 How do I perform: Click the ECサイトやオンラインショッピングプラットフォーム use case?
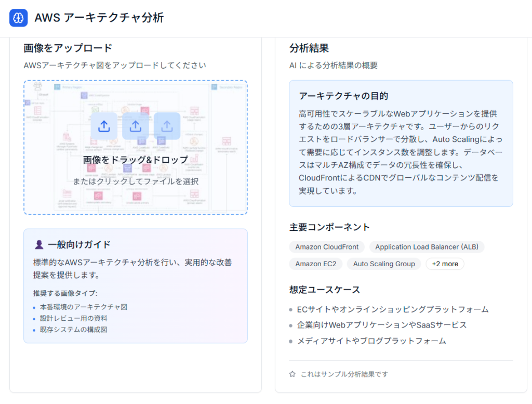393,309
